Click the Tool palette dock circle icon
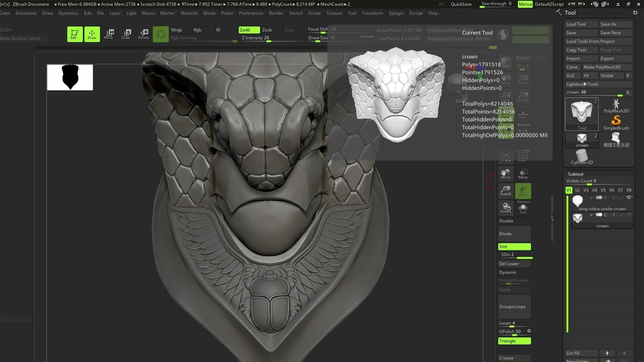 coord(635,12)
